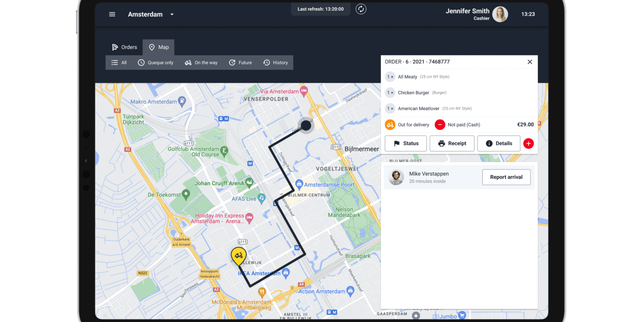Open the hamburger menu
The width and height of the screenshot is (644, 322).
112,14
